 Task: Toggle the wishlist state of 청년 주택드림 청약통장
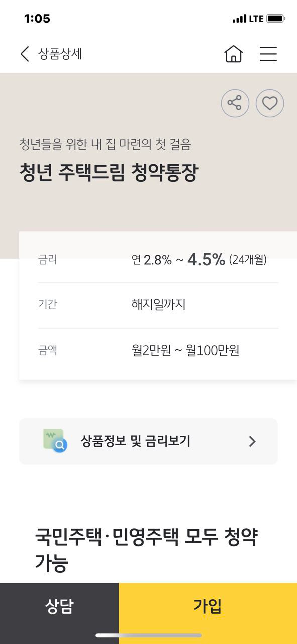coord(270,103)
